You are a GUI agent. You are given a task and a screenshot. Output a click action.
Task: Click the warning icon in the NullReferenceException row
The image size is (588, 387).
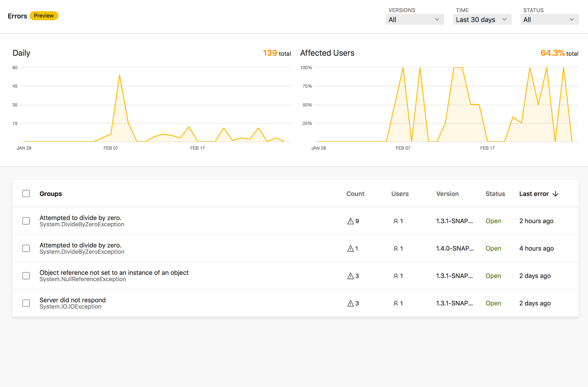coord(350,276)
